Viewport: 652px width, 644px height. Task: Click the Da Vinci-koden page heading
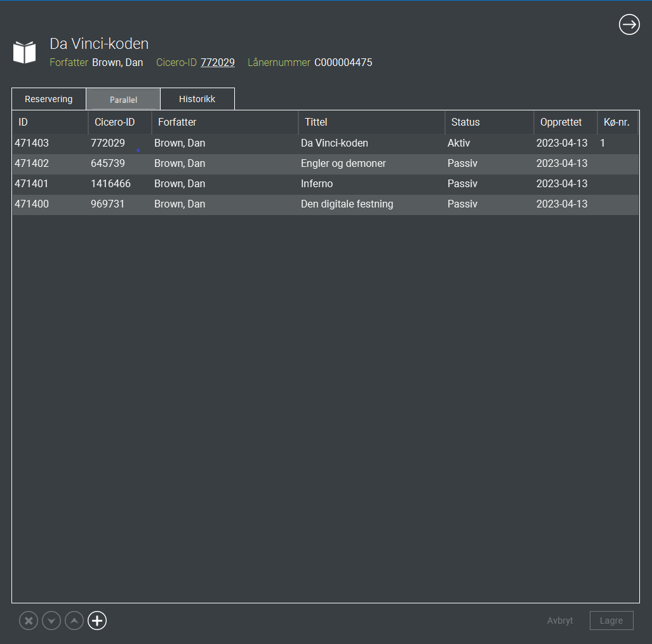[99, 44]
